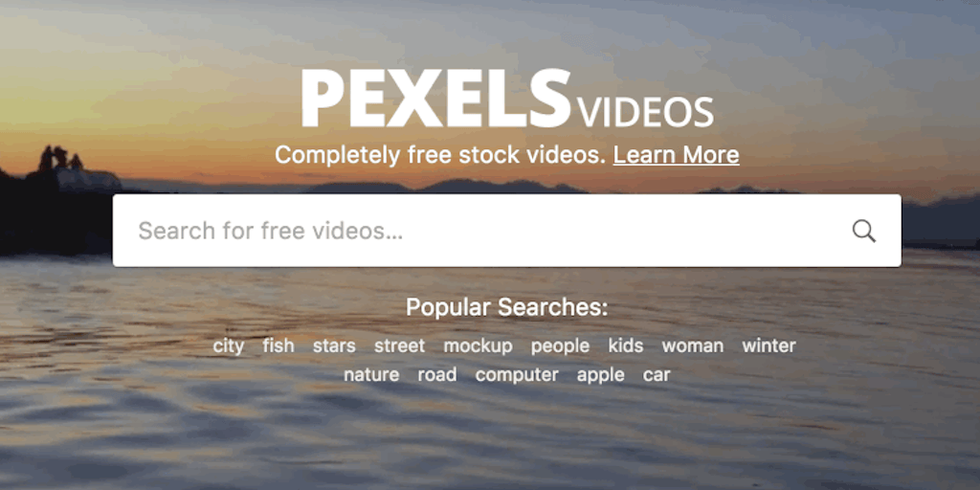Select the 'city' popular search
Screen dimensions: 980x490
[x=229, y=345]
